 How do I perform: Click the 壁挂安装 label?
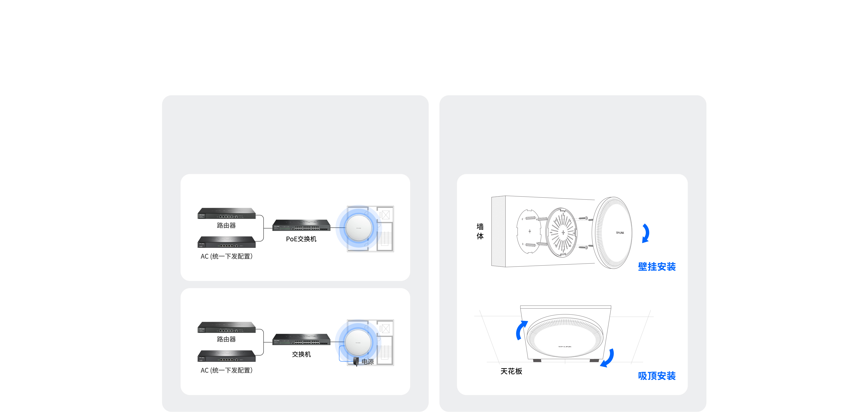(x=657, y=267)
